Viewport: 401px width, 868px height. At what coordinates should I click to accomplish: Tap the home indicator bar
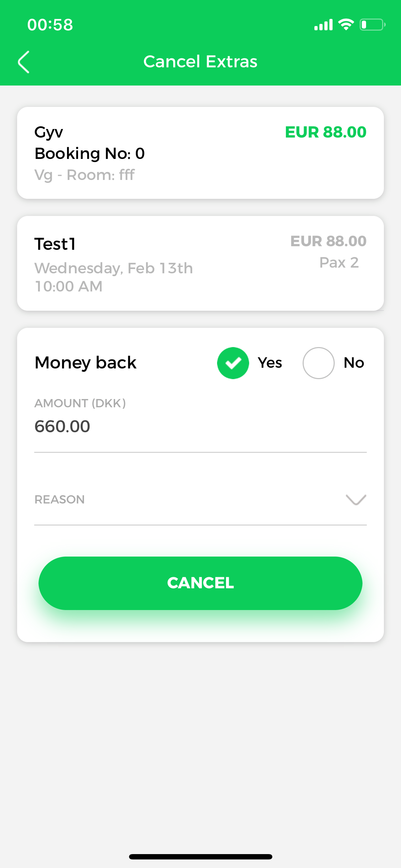point(200,857)
